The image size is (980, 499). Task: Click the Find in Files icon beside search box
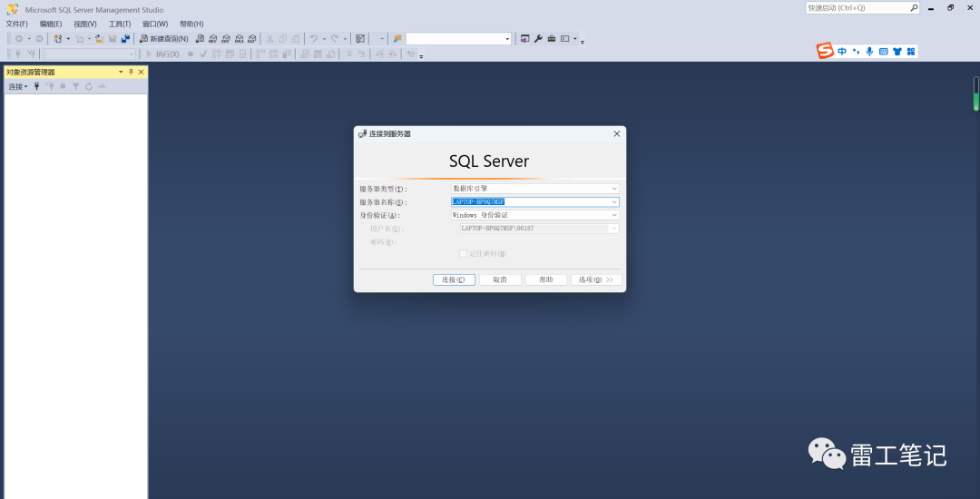(x=397, y=39)
